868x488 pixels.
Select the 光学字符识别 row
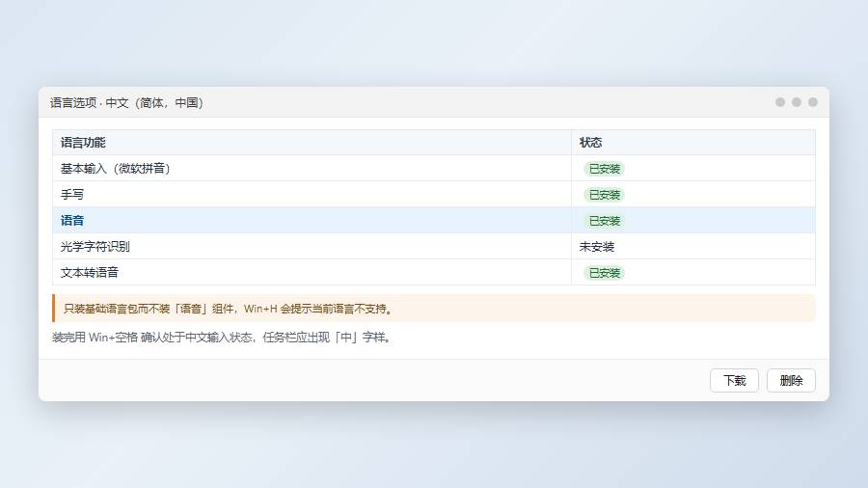pos(434,246)
